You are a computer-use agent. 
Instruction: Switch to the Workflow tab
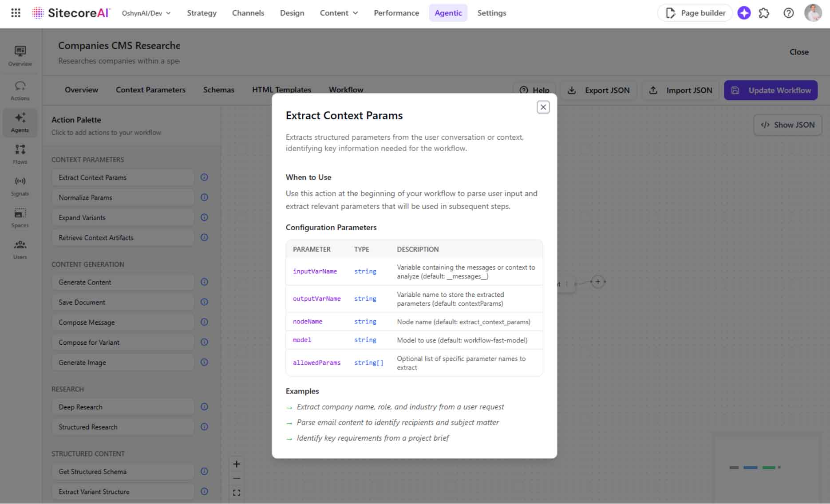(x=346, y=90)
